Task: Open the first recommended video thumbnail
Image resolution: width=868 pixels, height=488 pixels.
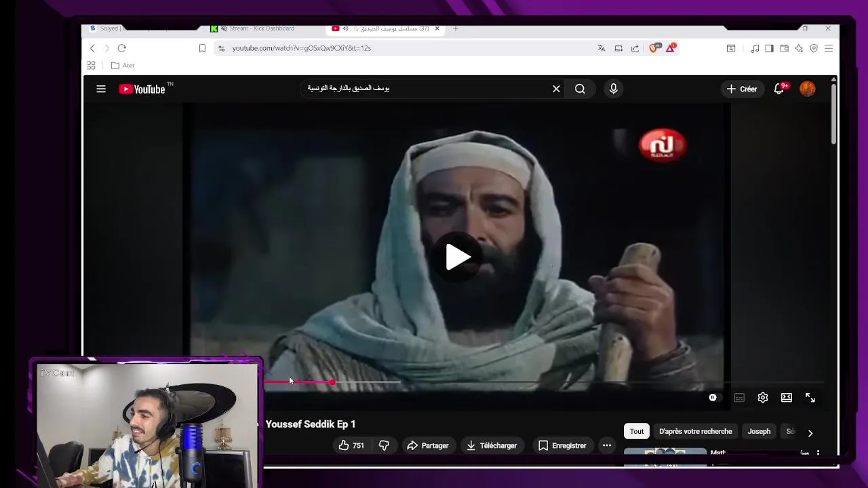Action: tap(665, 456)
